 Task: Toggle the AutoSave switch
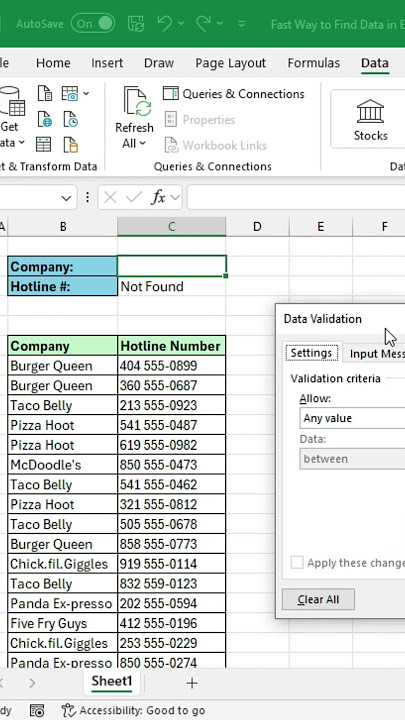tap(93, 23)
